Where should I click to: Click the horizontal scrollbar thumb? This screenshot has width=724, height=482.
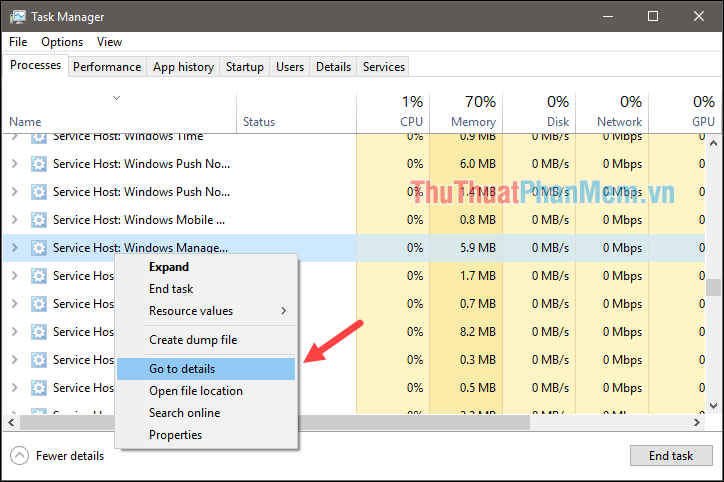[x=275, y=422]
